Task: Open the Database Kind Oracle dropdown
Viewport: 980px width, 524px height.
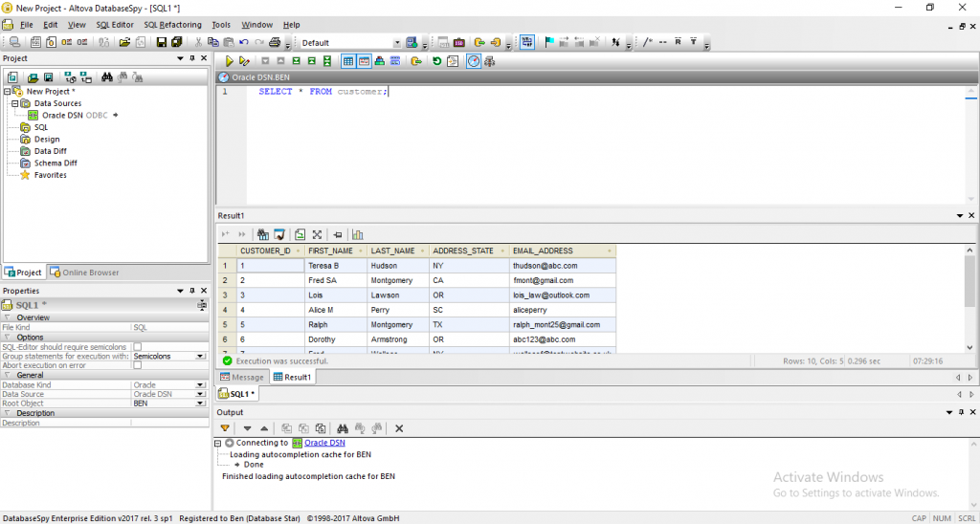Action: 201,384
